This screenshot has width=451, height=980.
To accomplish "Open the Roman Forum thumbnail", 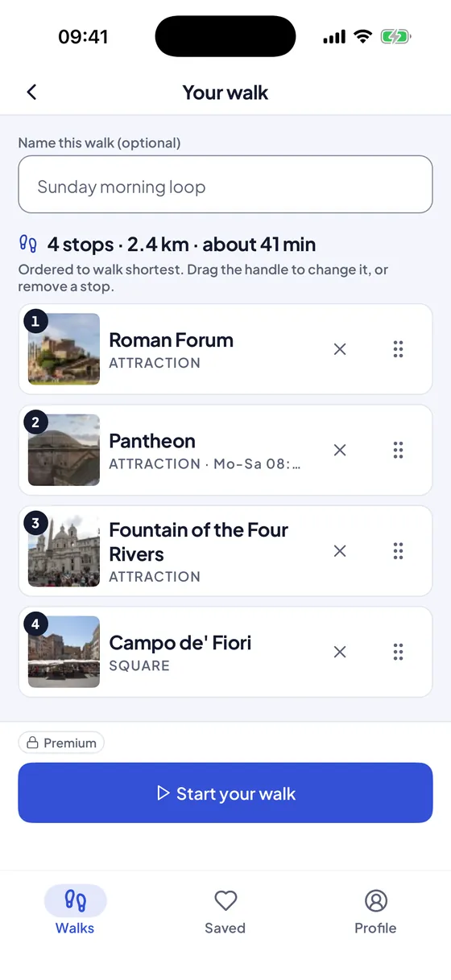I will pos(64,349).
